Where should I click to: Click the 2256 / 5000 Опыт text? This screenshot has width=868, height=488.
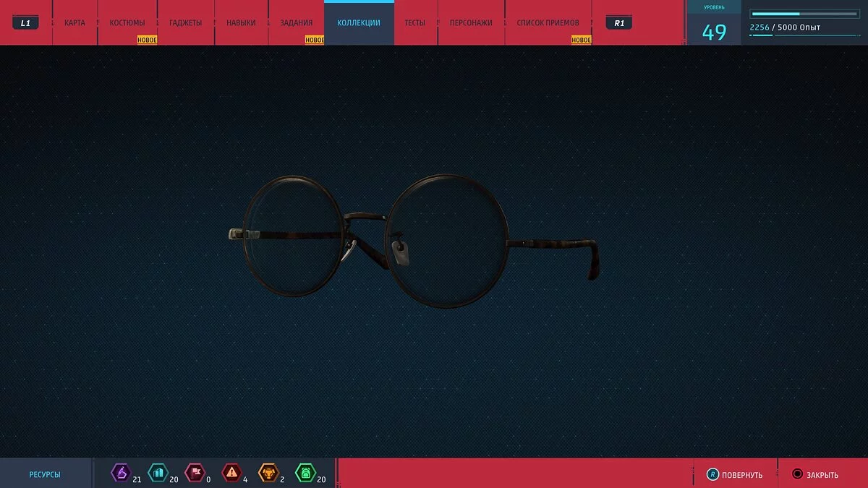coord(785,27)
